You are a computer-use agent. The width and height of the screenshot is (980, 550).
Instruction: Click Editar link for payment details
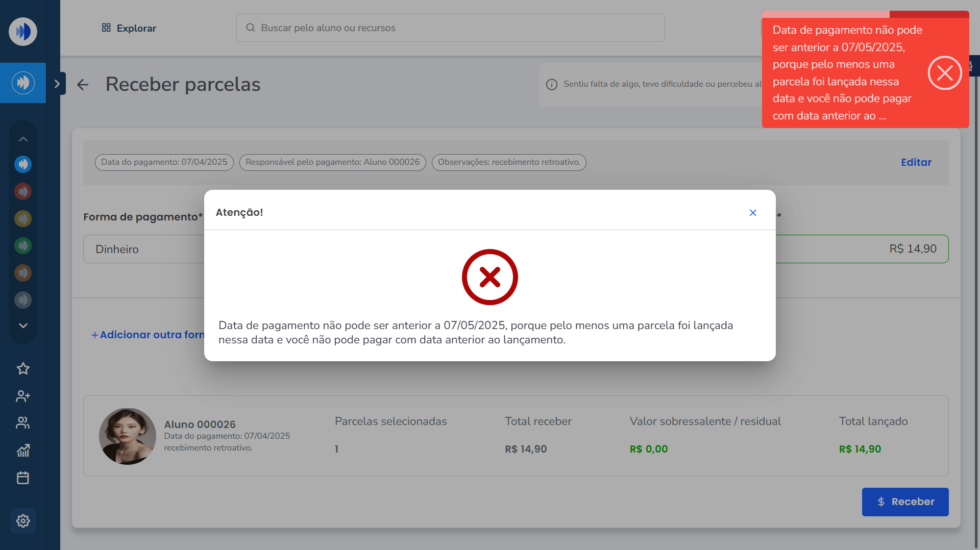916,162
